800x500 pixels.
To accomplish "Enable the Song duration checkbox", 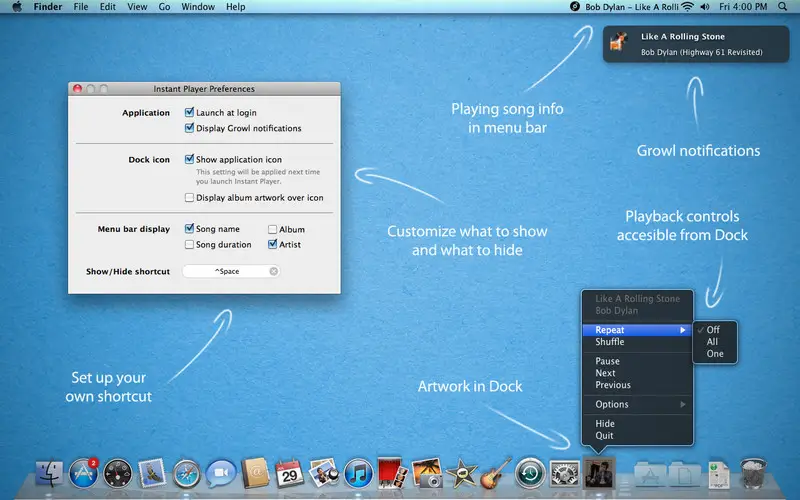I will click(189, 245).
